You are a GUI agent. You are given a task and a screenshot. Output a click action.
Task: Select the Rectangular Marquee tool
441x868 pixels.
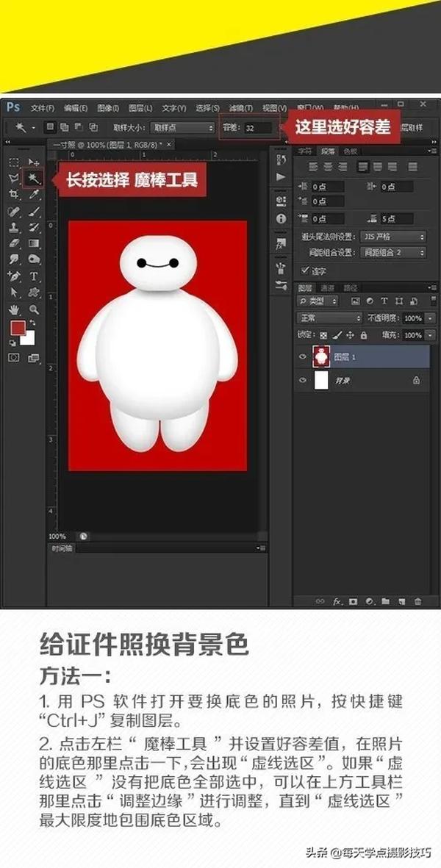[x=15, y=162]
